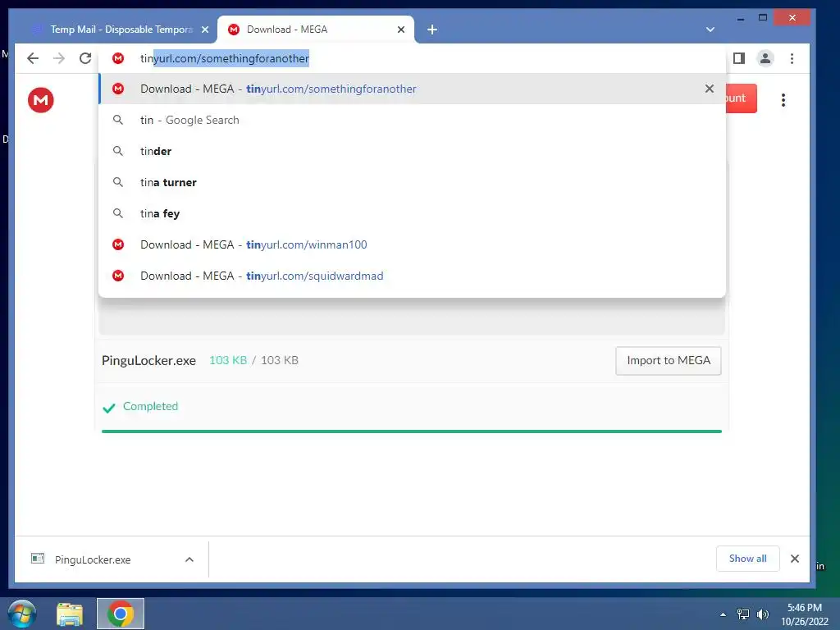Minimize the Chrome window
This screenshot has height=630, width=840.
(741, 19)
